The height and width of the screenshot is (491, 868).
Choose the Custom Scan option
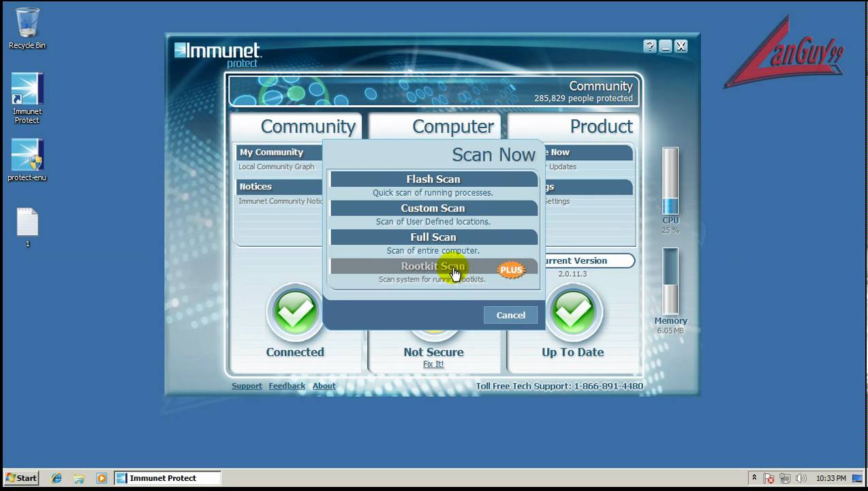point(433,209)
